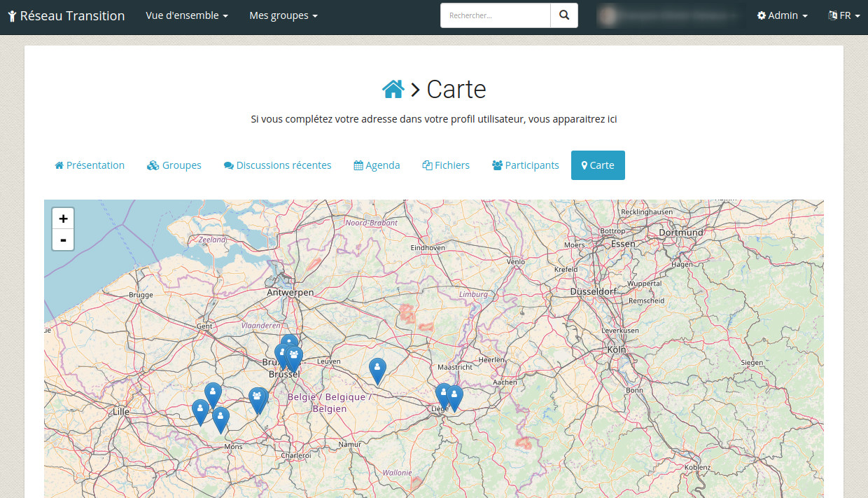Open the Groupes tab
This screenshot has height=498, width=868.
coord(174,165)
